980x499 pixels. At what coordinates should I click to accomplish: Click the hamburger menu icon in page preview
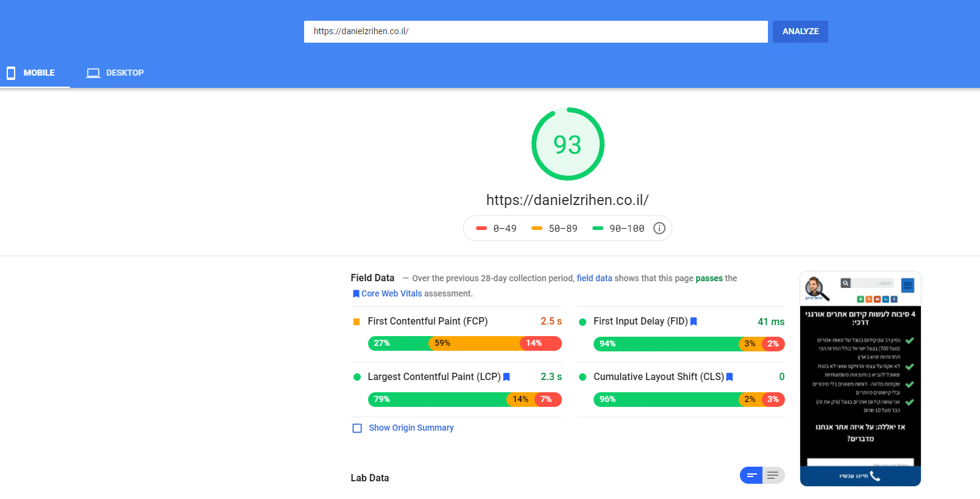click(x=908, y=285)
